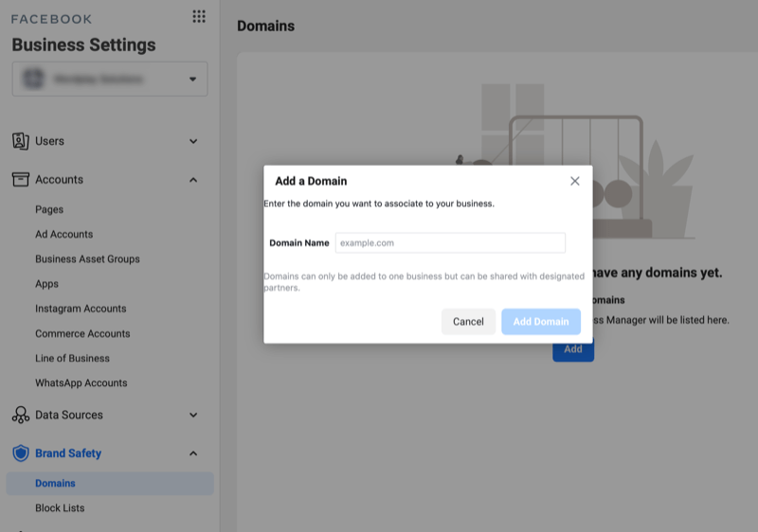758x532 pixels.
Task: Click the Data Sources label
Action: coord(69,415)
